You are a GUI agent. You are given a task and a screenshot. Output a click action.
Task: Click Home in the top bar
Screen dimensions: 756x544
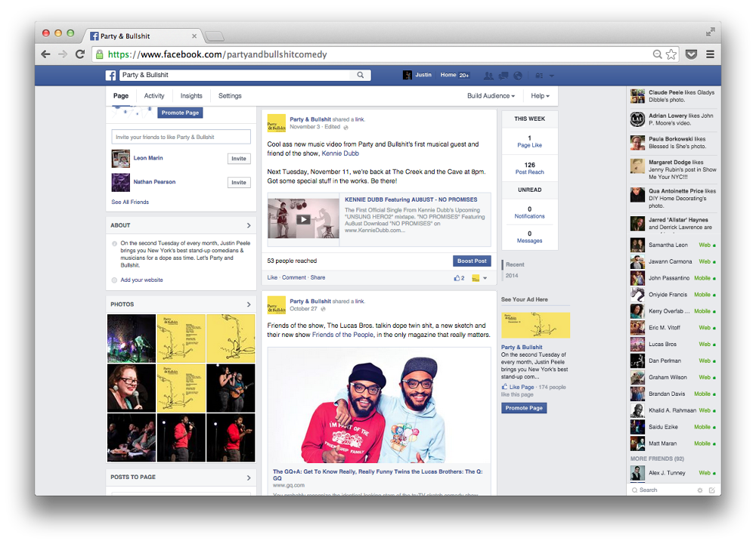(448, 75)
